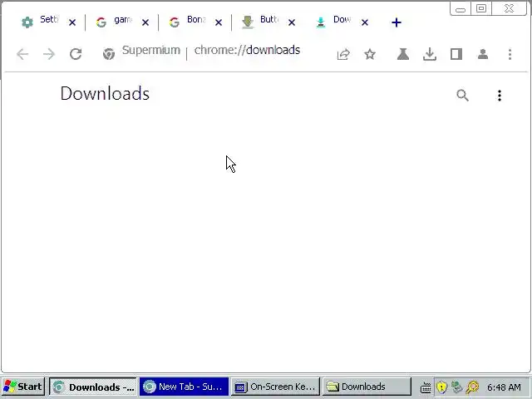Open the experiments flask icon
Image resolution: width=532 pixels, height=399 pixels.
click(x=403, y=54)
